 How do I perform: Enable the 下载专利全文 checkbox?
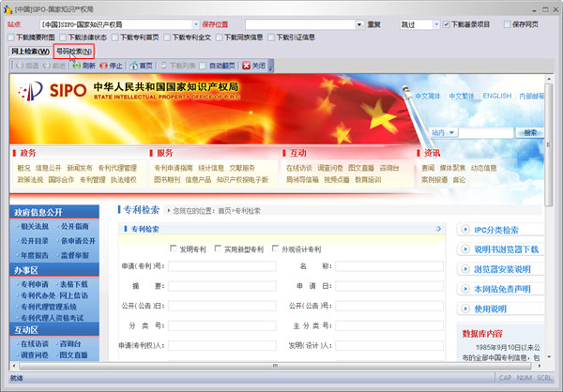(x=167, y=37)
